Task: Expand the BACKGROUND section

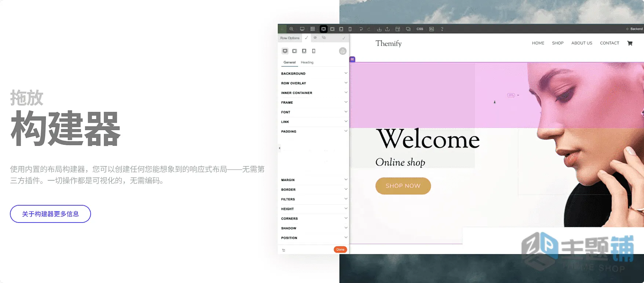Action: click(x=314, y=73)
